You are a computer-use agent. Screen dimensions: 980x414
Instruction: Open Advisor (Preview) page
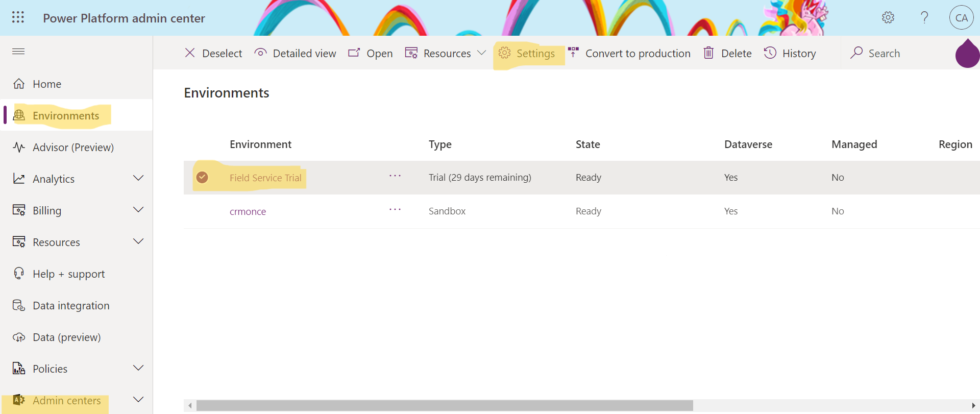click(x=73, y=148)
